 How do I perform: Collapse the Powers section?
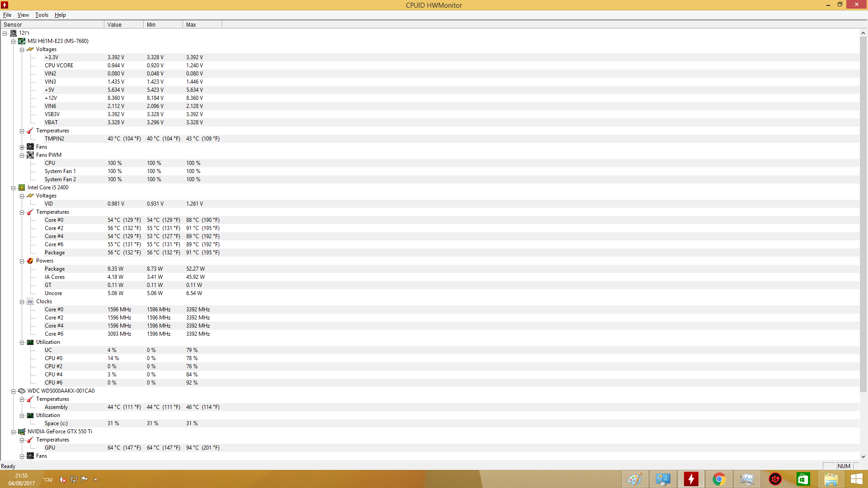[x=22, y=261]
